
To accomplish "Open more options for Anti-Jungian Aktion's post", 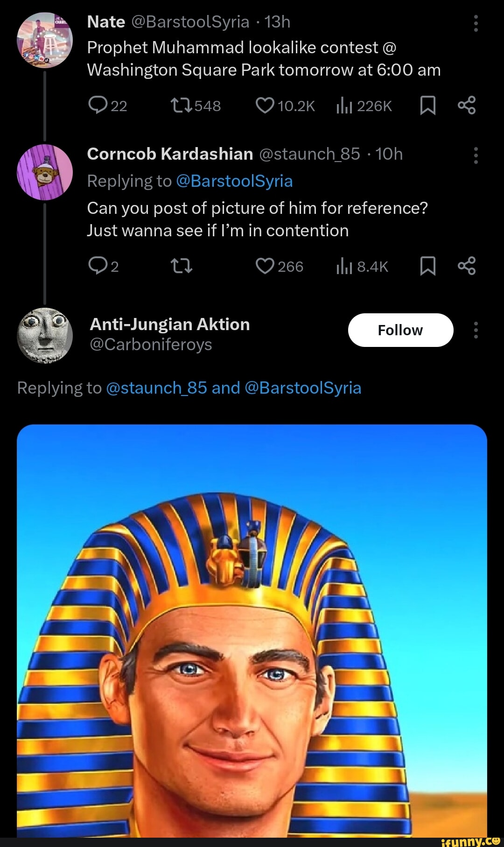I will (476, 330).
